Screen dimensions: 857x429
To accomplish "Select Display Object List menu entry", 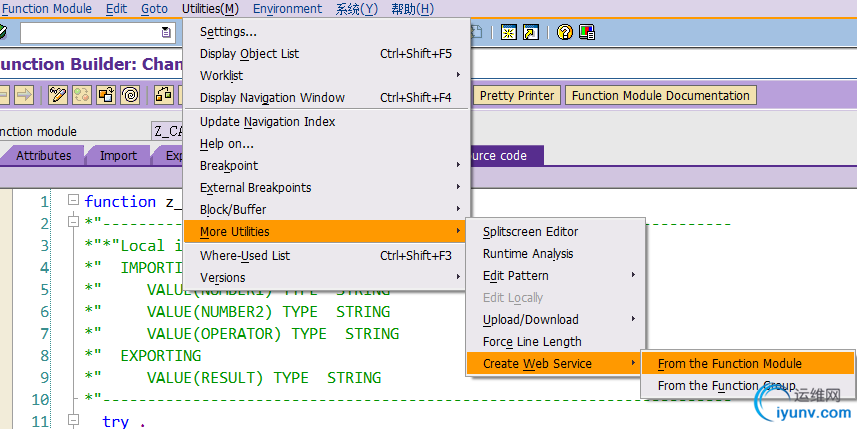I will (326, 54).
